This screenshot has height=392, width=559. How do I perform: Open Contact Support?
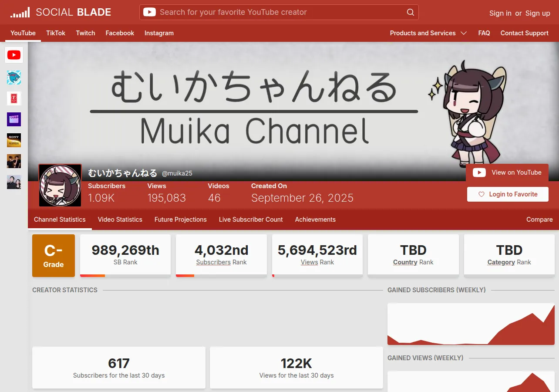click(x=524, y=33)
